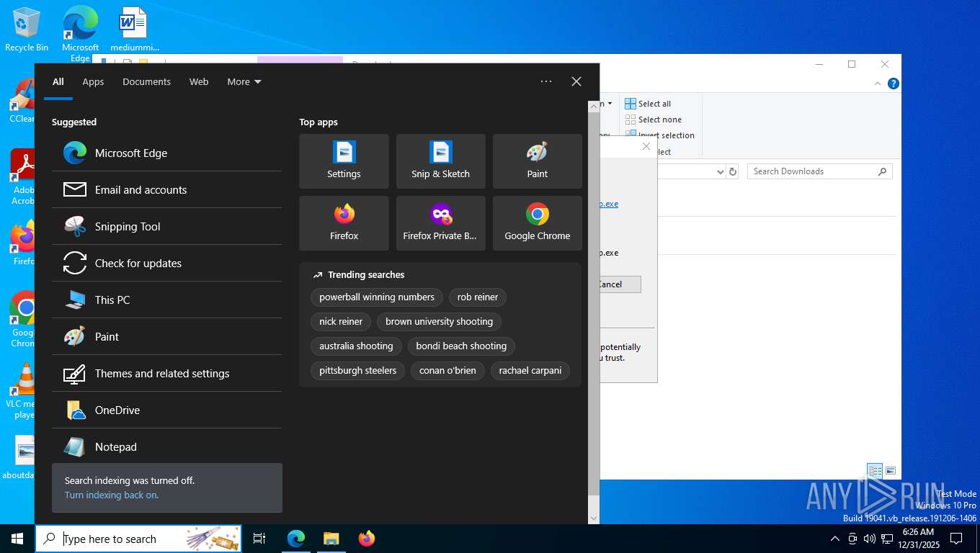
Task: Open Check for updates suggestion
Action: (x=166, y=263)
